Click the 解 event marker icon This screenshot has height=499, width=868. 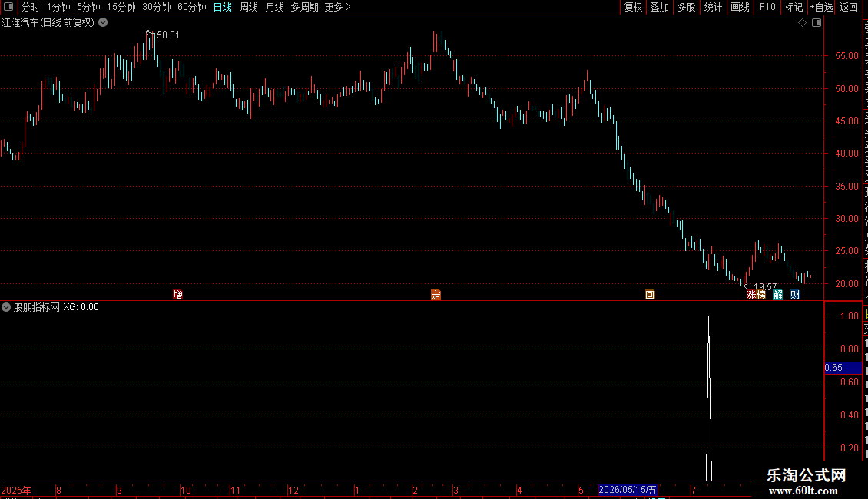(x=778, y=295)
